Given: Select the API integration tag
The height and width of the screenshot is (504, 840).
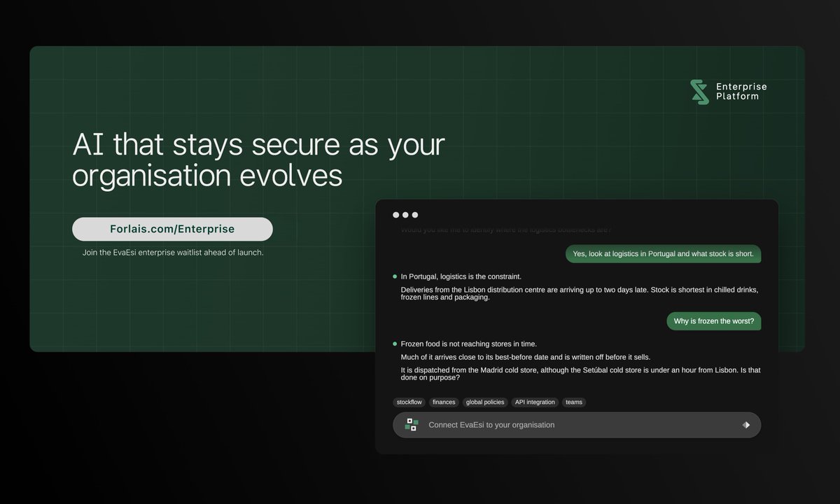Looking at the screenshot, I should coord(535,402).
